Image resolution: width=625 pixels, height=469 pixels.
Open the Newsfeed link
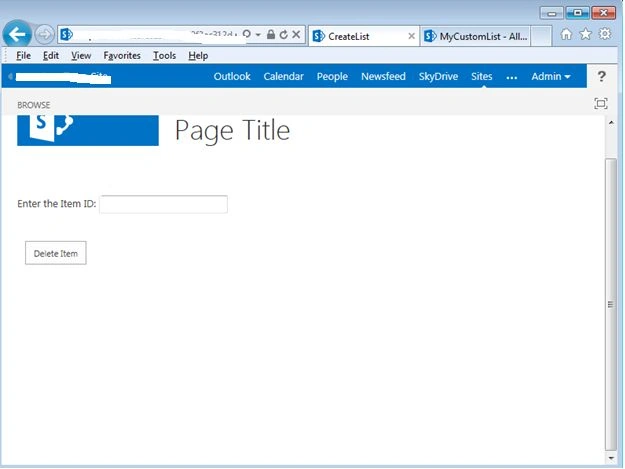[383, 76]
